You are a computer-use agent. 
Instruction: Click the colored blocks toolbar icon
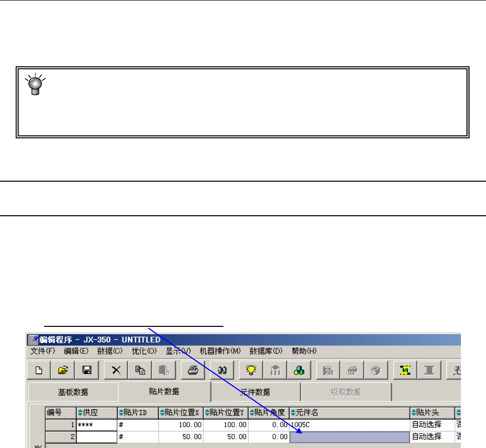click(x=299, y=370)
